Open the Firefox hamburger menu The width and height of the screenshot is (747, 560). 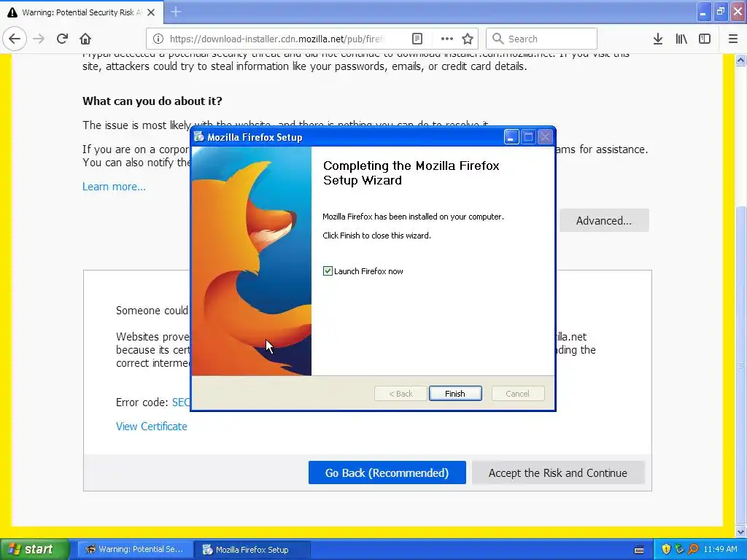(733, 39)
